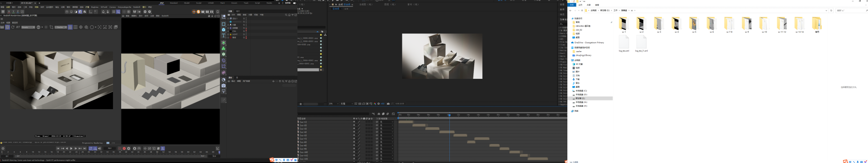Switch to the Sculpt layout tab
The height and width of the screenshot is (163, 868).
(199, 3)
